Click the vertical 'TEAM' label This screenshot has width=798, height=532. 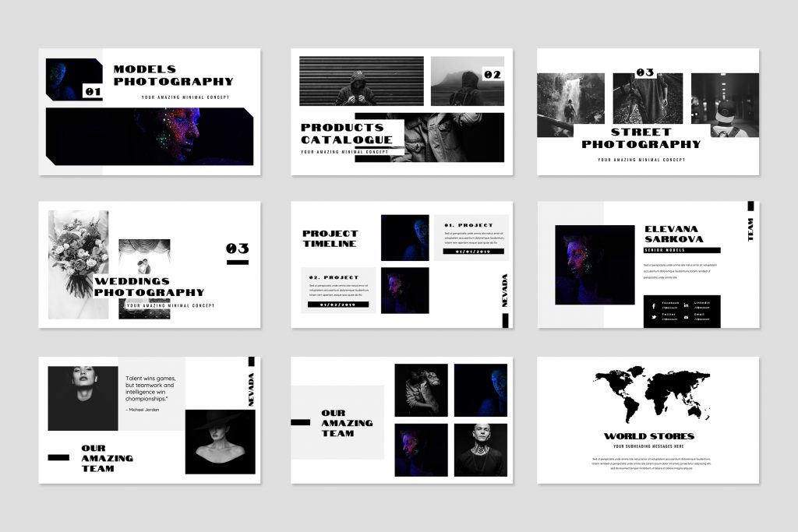pyautogui.click(x=750, y=230)
